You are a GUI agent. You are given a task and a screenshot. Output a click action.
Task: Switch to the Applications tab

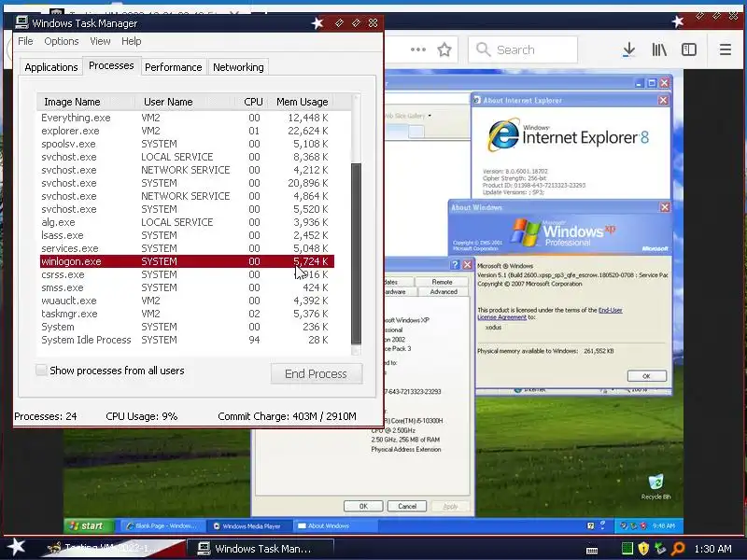click(x=51, y=67)
